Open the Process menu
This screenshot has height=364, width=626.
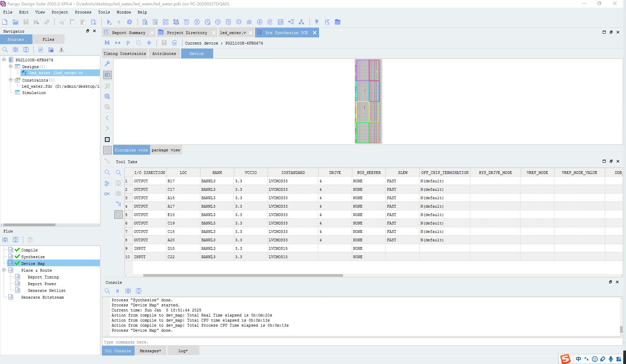click(x=83, y=12)
